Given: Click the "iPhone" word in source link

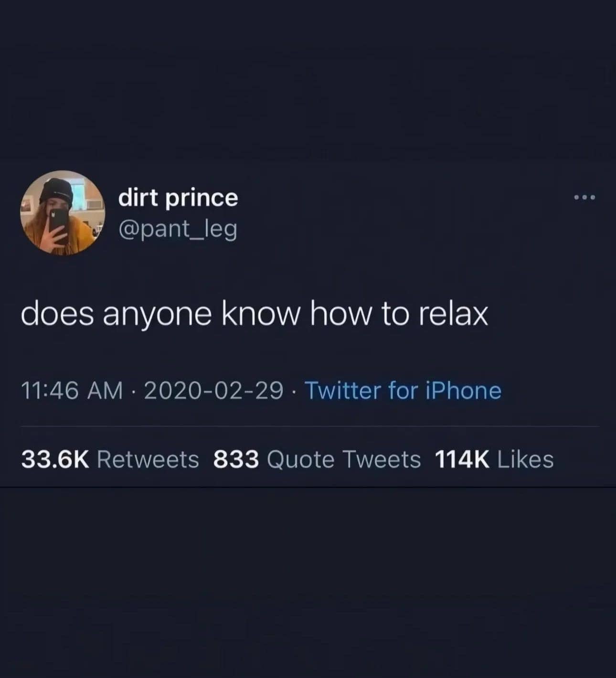Looking at the screenshot, I should click(463, 391).
